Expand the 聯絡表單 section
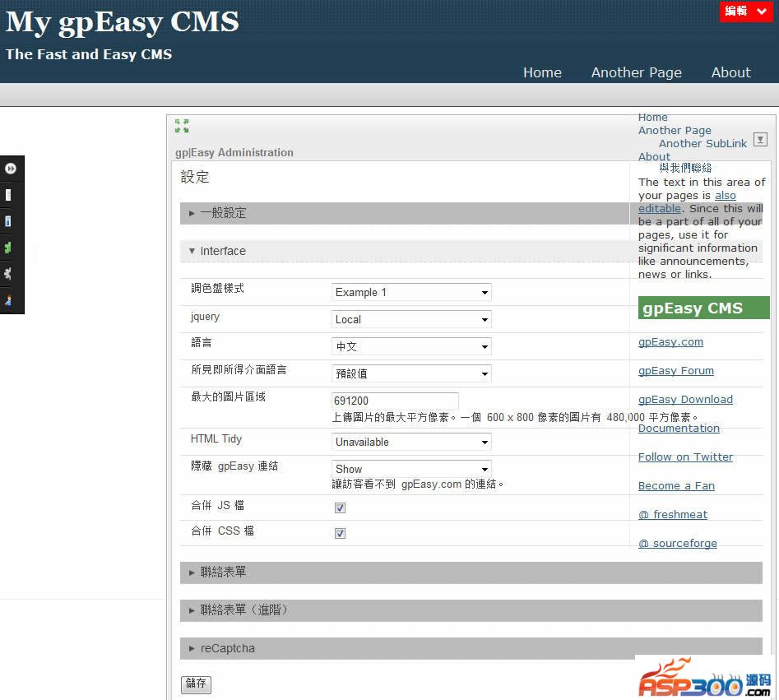779x700 pixels. pos(471,573)
